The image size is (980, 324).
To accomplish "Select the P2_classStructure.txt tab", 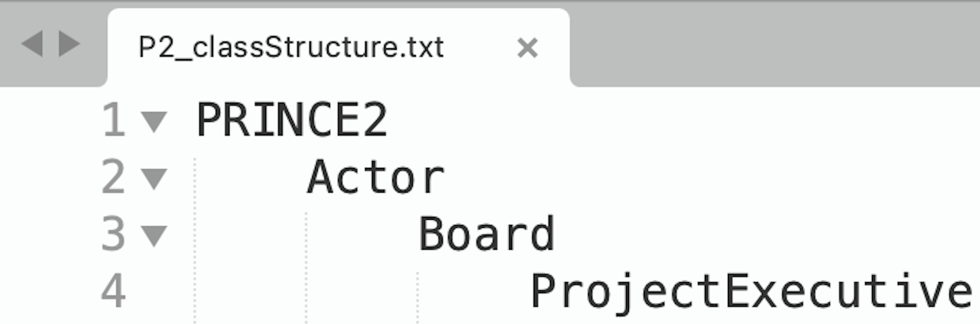I will (291, 48).
